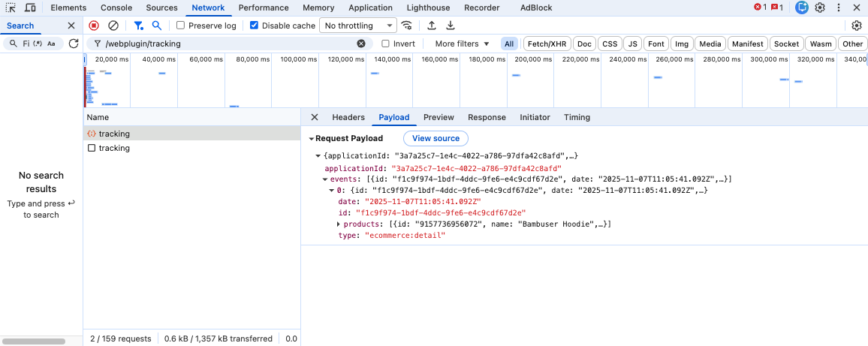Select the Fetch/XHR filter button

547,44
